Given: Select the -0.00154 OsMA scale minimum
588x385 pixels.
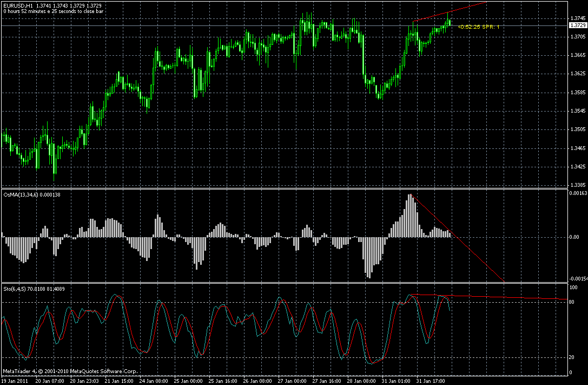Looking at the screenshot, I should pos(578,279).
